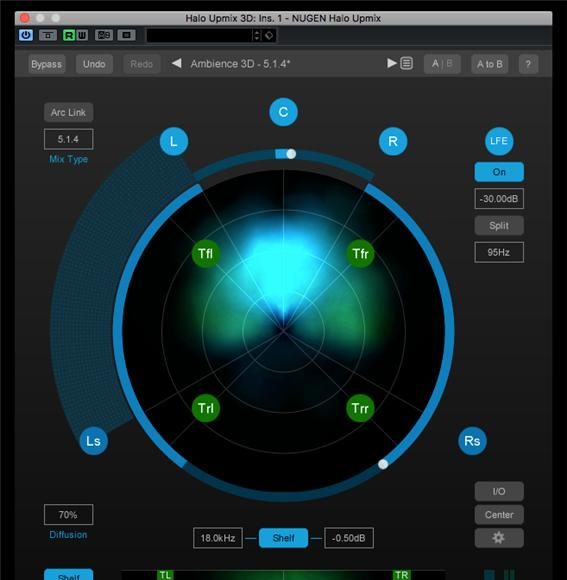Screen dimensions: 567x580
Task: Select the R right channel node
Action: 393,141
